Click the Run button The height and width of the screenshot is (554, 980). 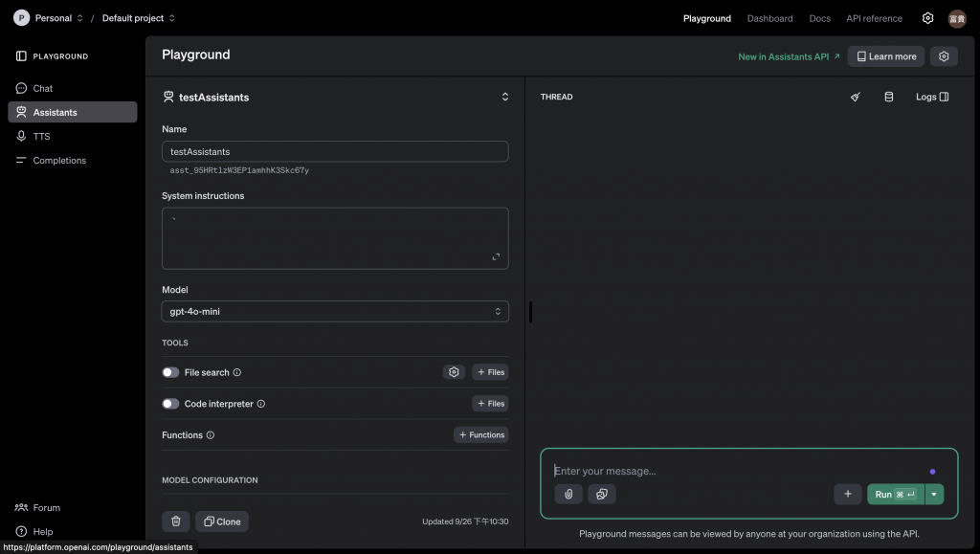(895, 494)
